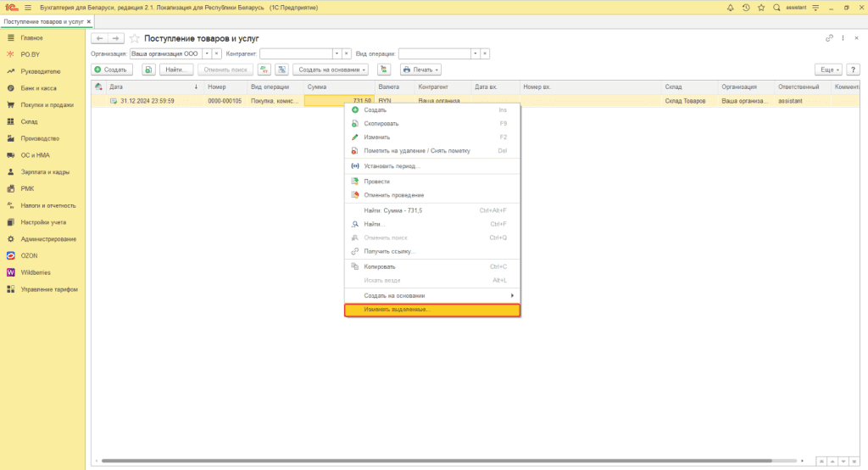Expand the Организация dropdown
The height and width of the screenshot is (470, 868).
pyautogui.click(x=206, y=53)
